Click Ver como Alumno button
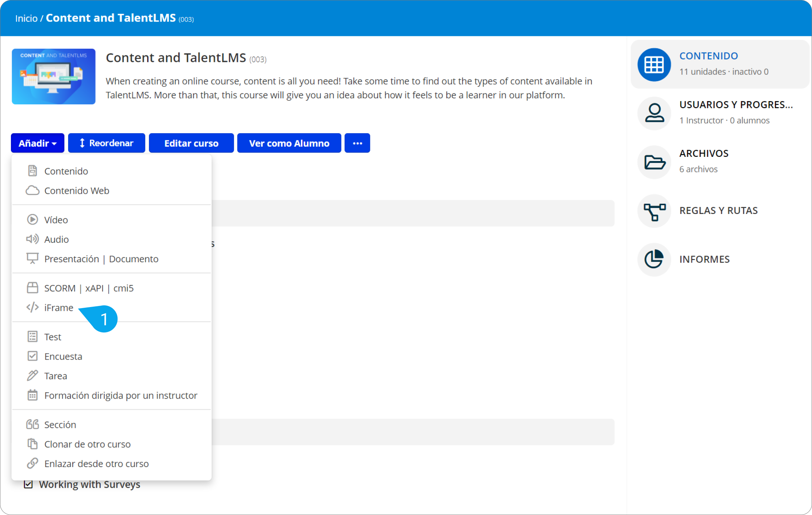812x515 pixels. [x=289, y=143]
